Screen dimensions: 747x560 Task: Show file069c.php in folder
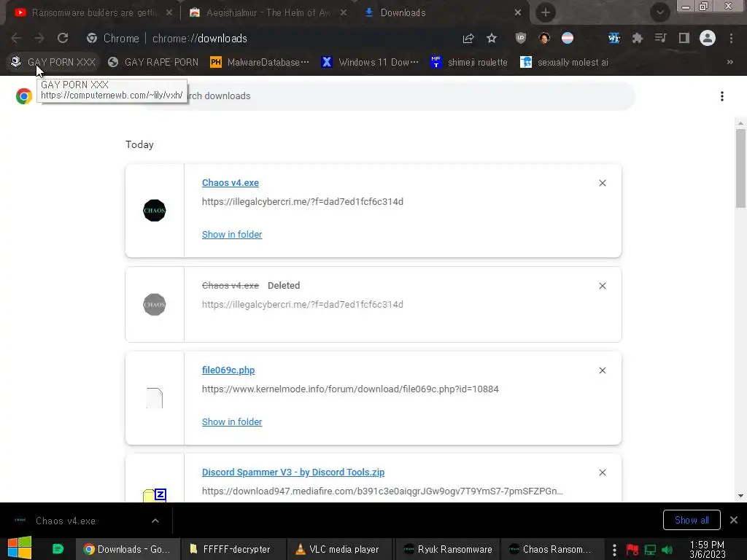pos(232,422)
